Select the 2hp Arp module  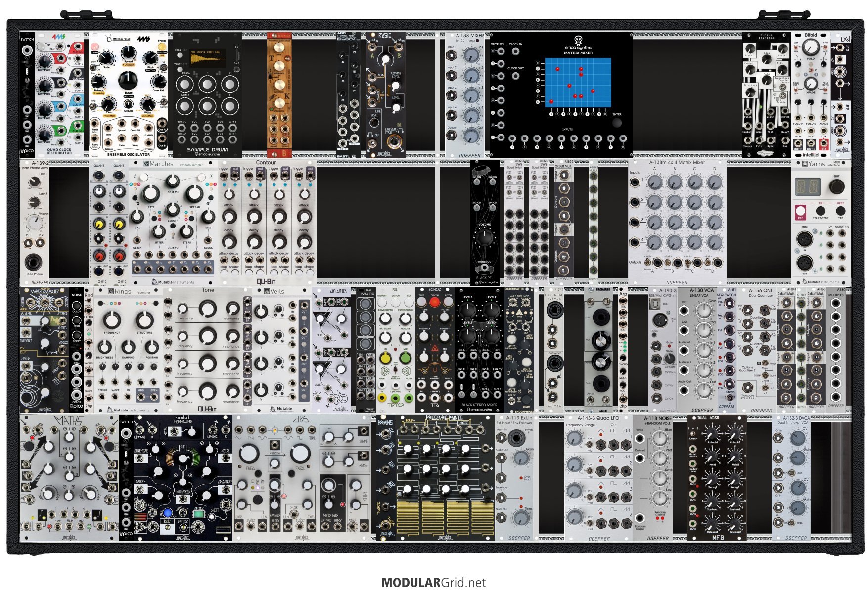tap(623, 350)
